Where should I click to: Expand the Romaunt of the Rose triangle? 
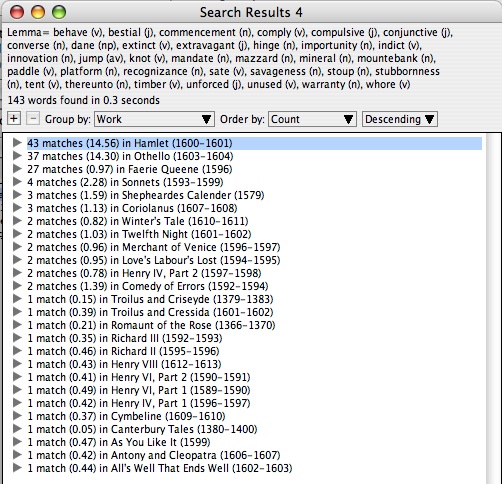point(17,325)
